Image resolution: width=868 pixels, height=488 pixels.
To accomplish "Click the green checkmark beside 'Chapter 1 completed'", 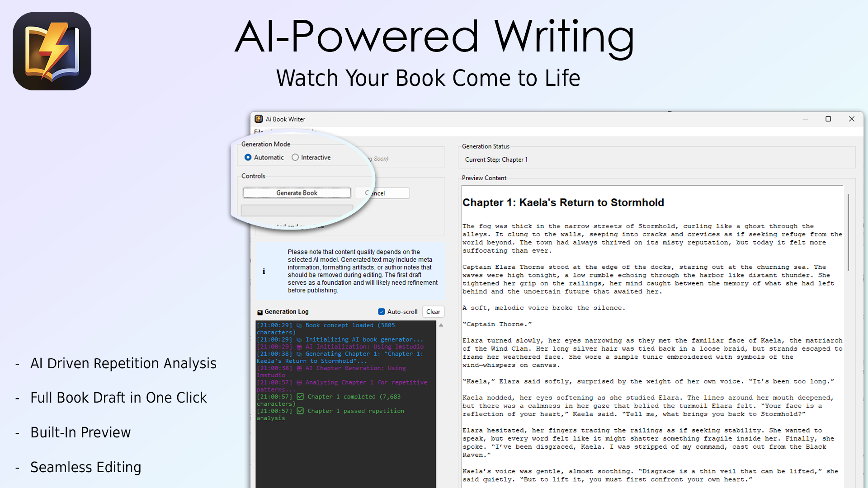I will [300, 396].
